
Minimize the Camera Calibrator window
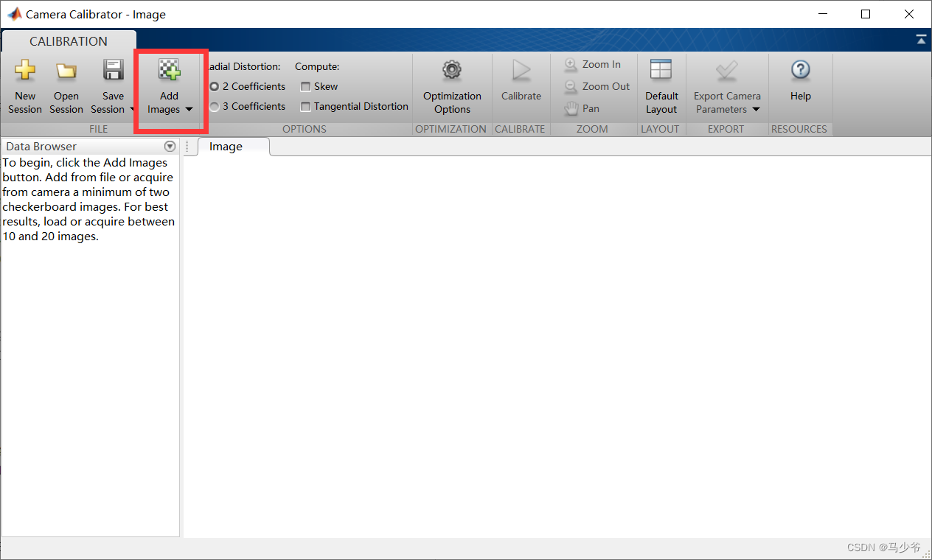click(824, 14)
